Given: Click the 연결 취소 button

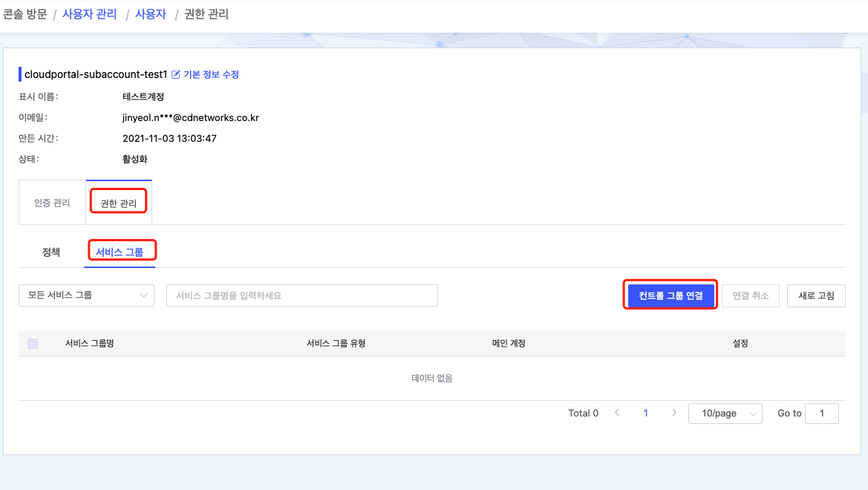Looking at the screenshot, I should click(751, 295).
